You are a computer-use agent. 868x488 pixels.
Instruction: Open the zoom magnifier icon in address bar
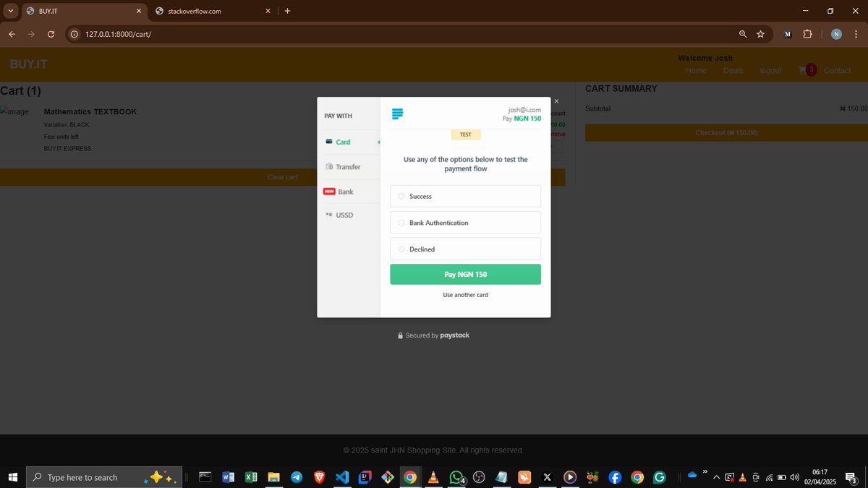click(x=743, y=34)
